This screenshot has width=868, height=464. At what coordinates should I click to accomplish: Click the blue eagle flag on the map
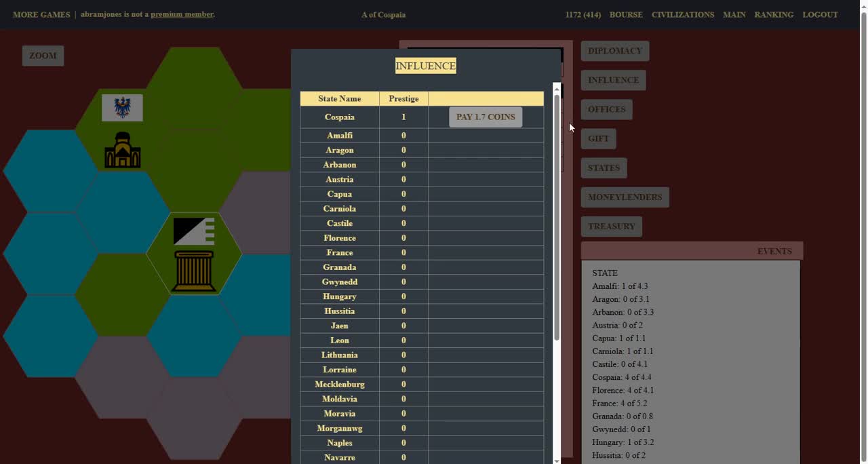click(x=122, y=108)
